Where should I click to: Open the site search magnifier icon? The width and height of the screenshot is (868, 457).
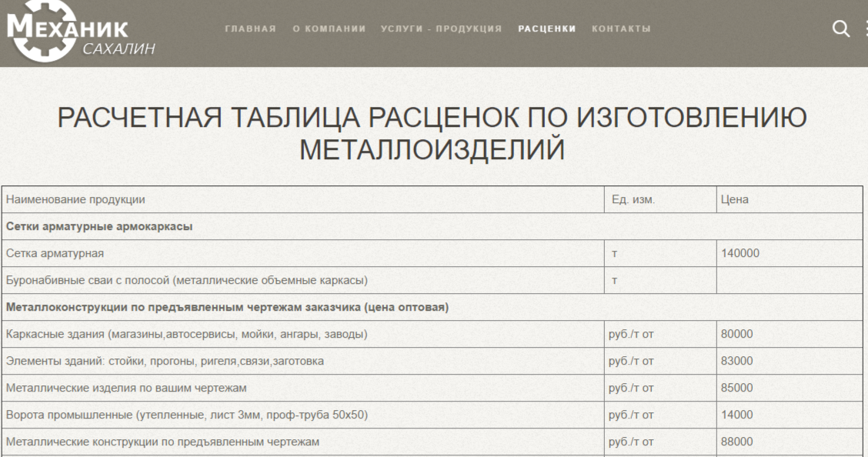pos(841,28)
